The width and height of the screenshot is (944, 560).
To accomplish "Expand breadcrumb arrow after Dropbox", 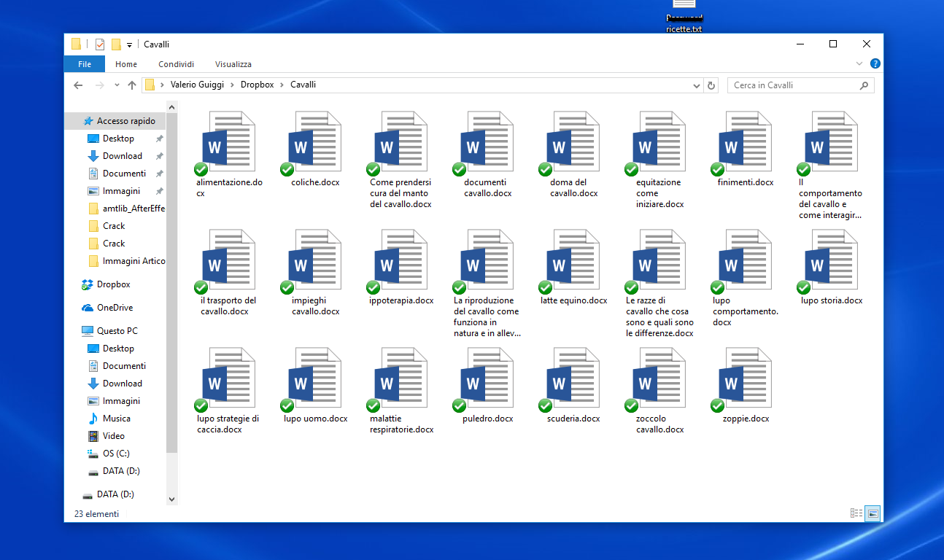I will [x=282, y=85].
